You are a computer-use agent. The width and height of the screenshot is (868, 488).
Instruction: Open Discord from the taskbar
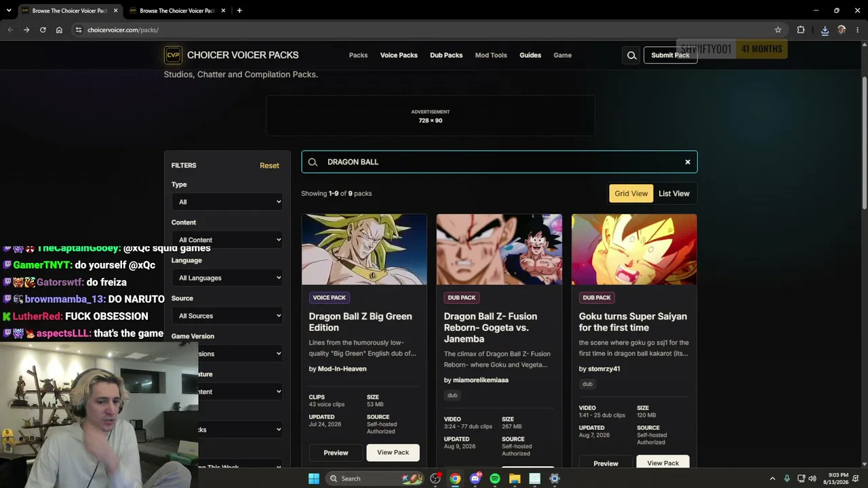click(x=475, y=479)
